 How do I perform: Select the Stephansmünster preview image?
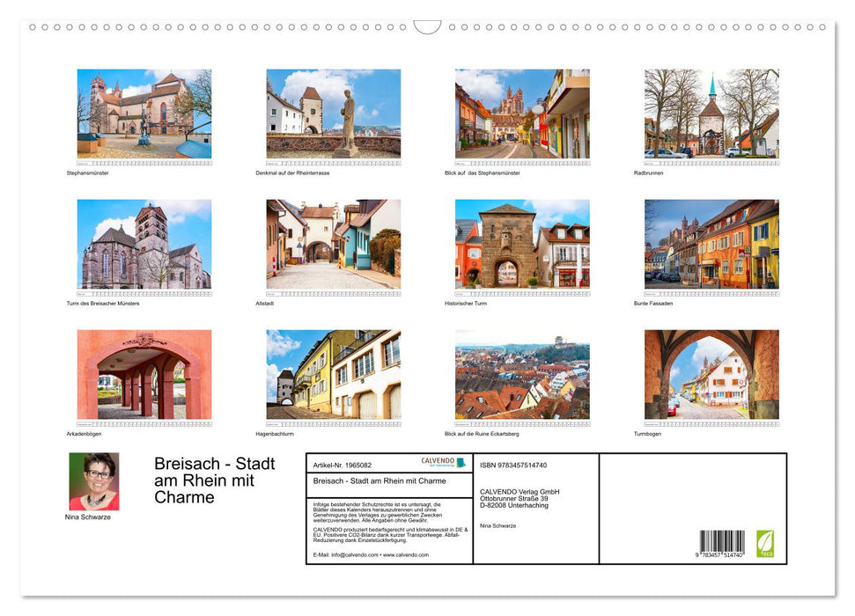[144, 114]
